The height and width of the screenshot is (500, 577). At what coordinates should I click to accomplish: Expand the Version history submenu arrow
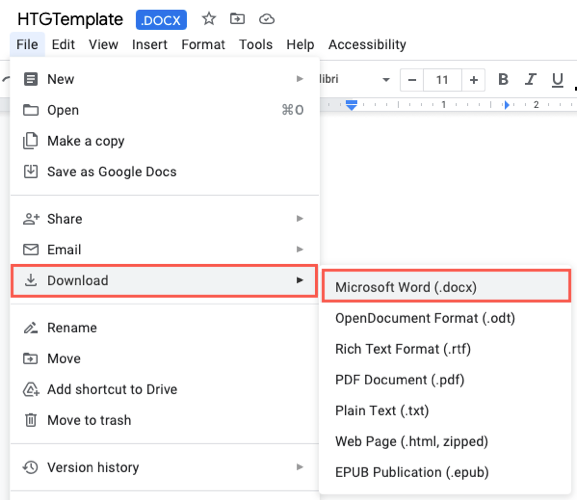(300, 467)
